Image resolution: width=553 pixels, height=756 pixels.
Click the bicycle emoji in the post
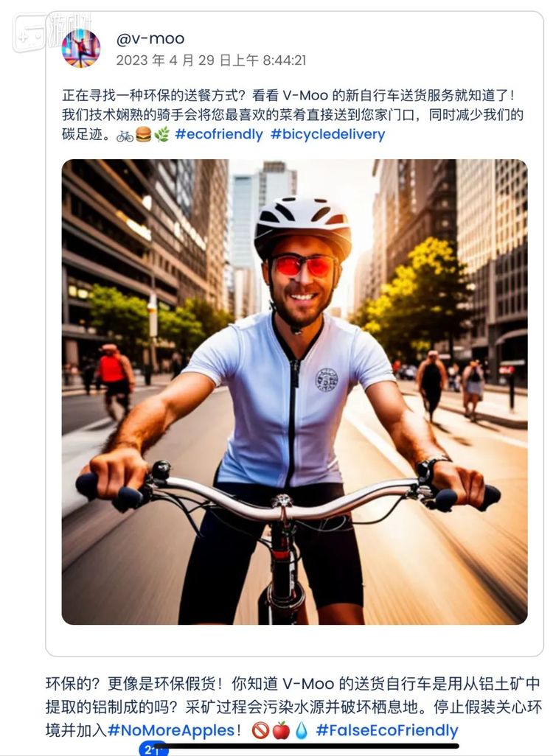tap(125, 135)
